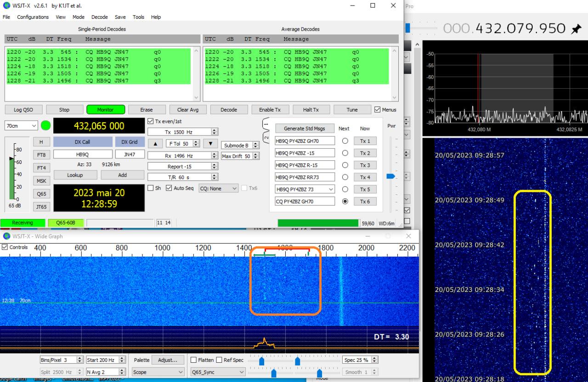
Task: Open the 70cm band dropdown
Action: [x=21, y=126]
